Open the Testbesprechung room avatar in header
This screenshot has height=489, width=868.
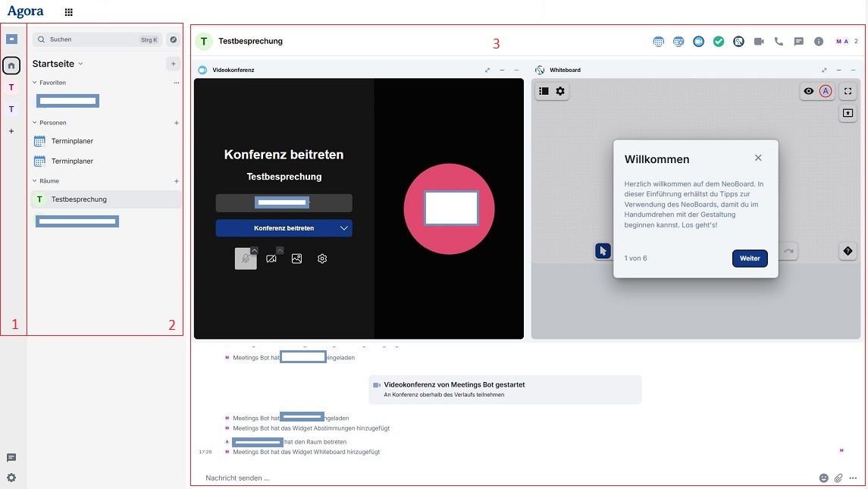[204, 42]
